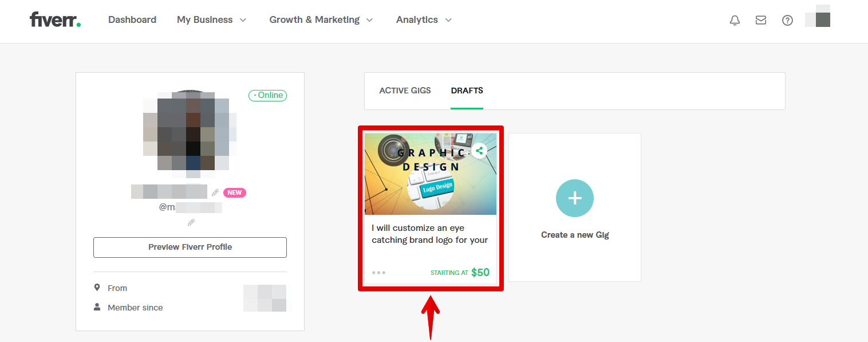Expand the Growth & Marketing dropdown
Image resolution: width=868 pixels, height=342 pixels.
point(321,20)
